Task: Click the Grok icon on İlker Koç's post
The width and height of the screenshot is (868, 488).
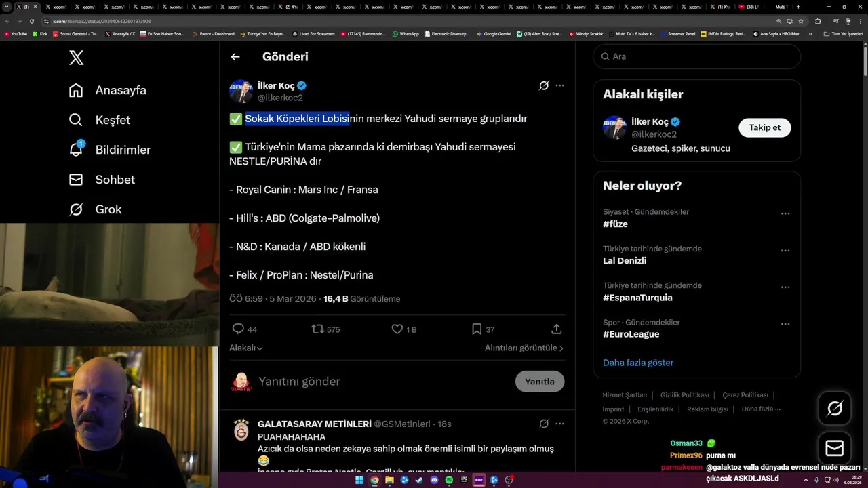Action: tap(544, 85)
